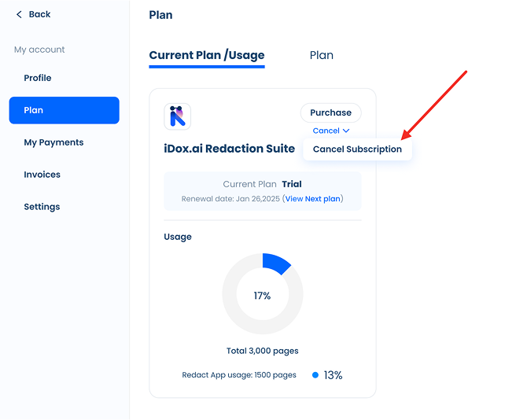Screen dimensions: 505x420
Task: Click the Redact App usage 1500 pages text
Action: (239, 375)
